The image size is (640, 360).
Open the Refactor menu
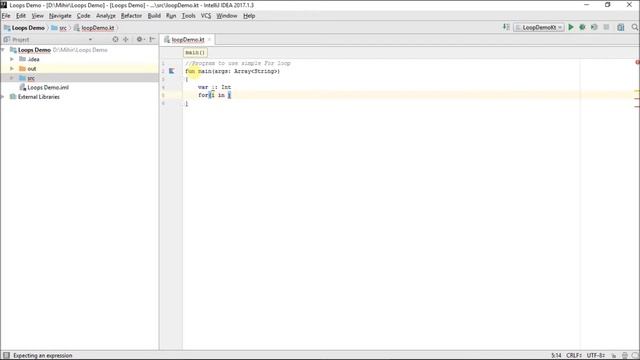click(131, 16)
